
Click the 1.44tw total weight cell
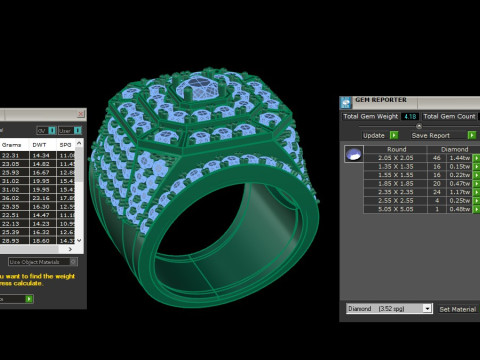pos(460,158)
